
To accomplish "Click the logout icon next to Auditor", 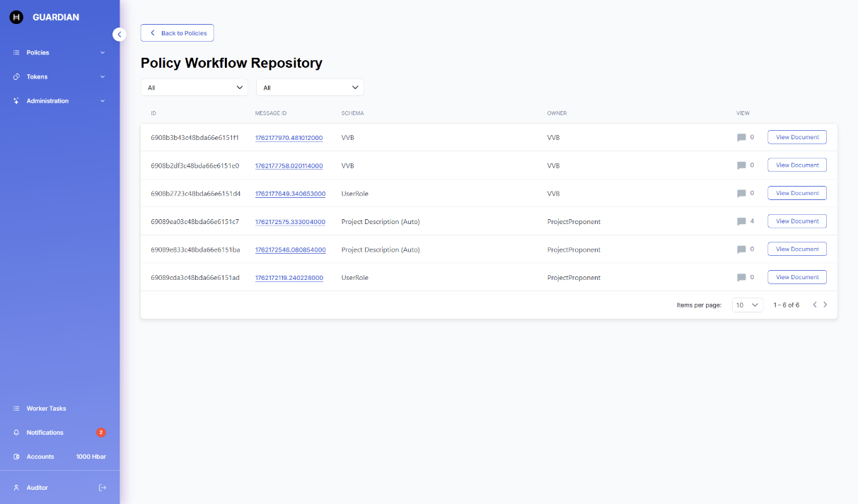I will click(103, 488).
